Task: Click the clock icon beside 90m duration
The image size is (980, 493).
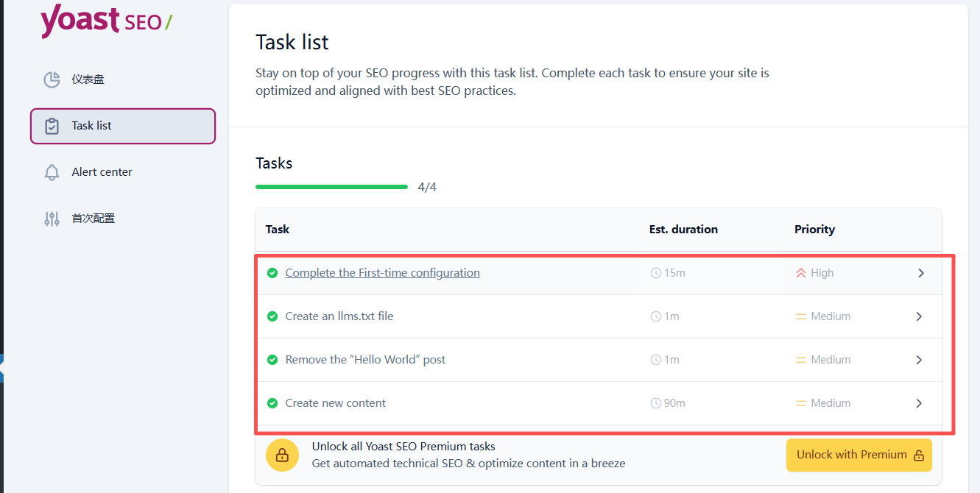Action: click(x=656, y=403)
